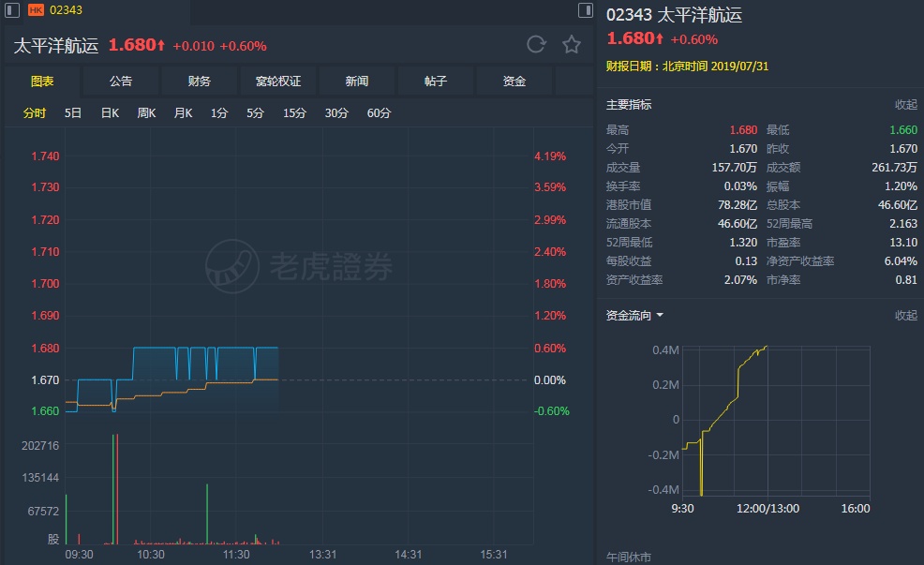Collapse the 资金流向 section with 收起

906,315
